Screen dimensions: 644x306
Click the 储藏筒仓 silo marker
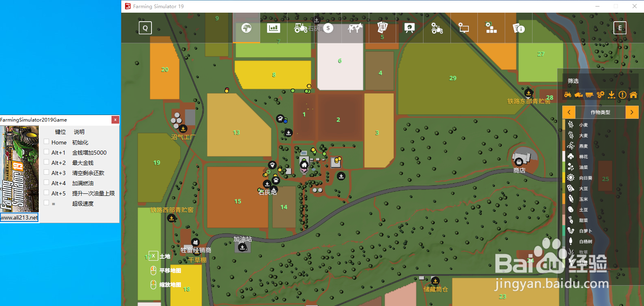point(435,281)
